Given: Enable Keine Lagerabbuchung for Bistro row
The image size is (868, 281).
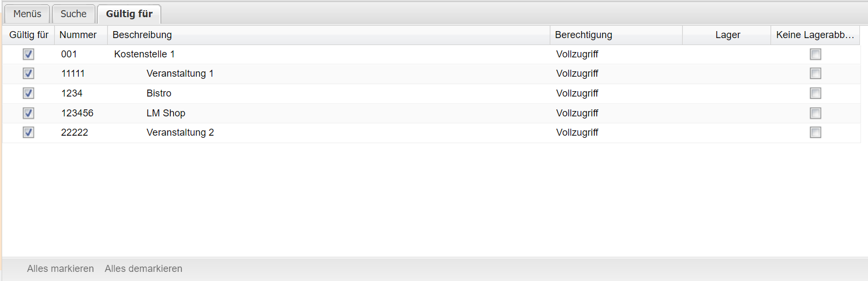Looking at the screenshot, I should tap(815, 93).
